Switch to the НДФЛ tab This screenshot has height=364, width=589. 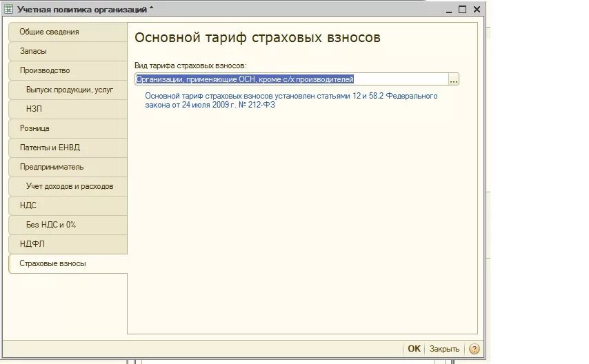tap(68, 244)
